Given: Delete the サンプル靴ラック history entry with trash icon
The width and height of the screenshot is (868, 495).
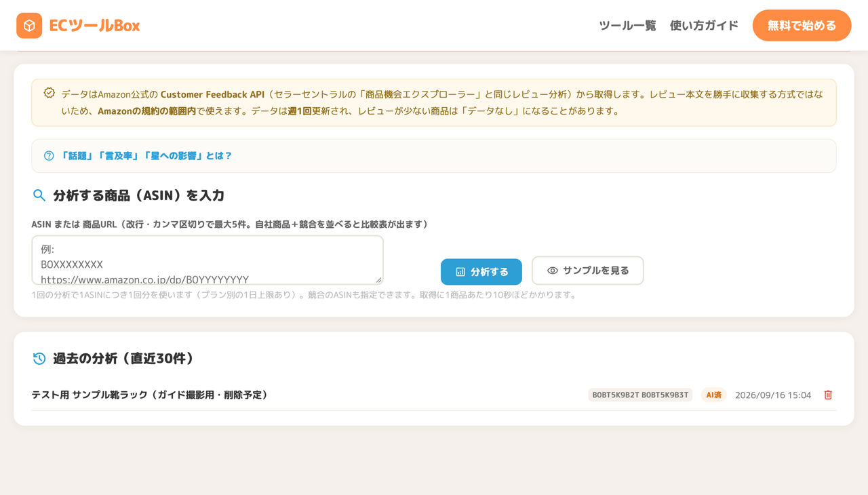Looking at the screenshot, I should [x=828, y=395].
